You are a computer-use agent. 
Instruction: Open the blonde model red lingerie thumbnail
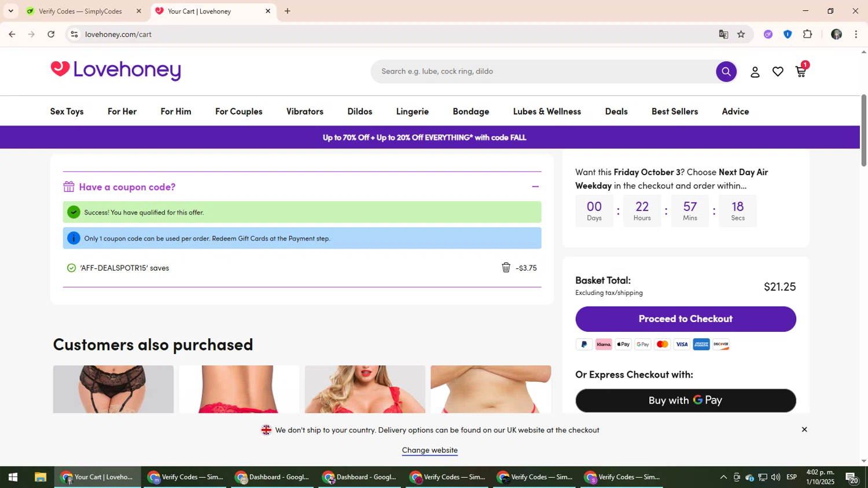pyautogui.click(x=365, y=389)
